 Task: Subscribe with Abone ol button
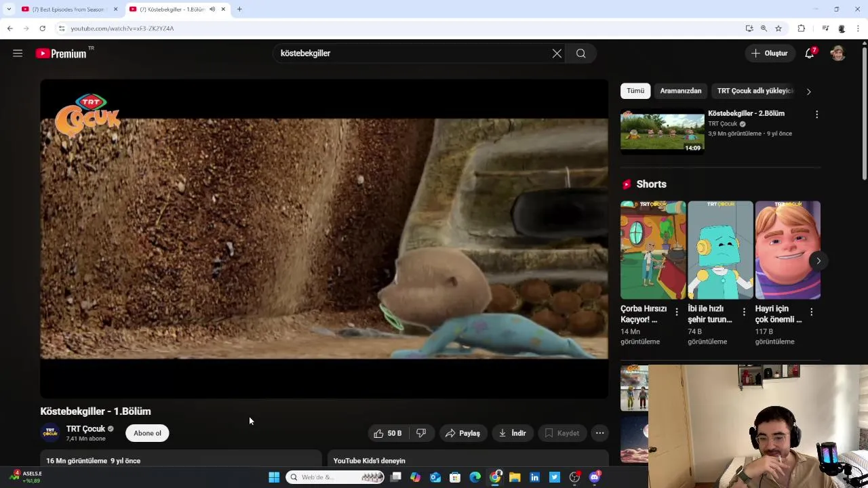pos(147,433)
